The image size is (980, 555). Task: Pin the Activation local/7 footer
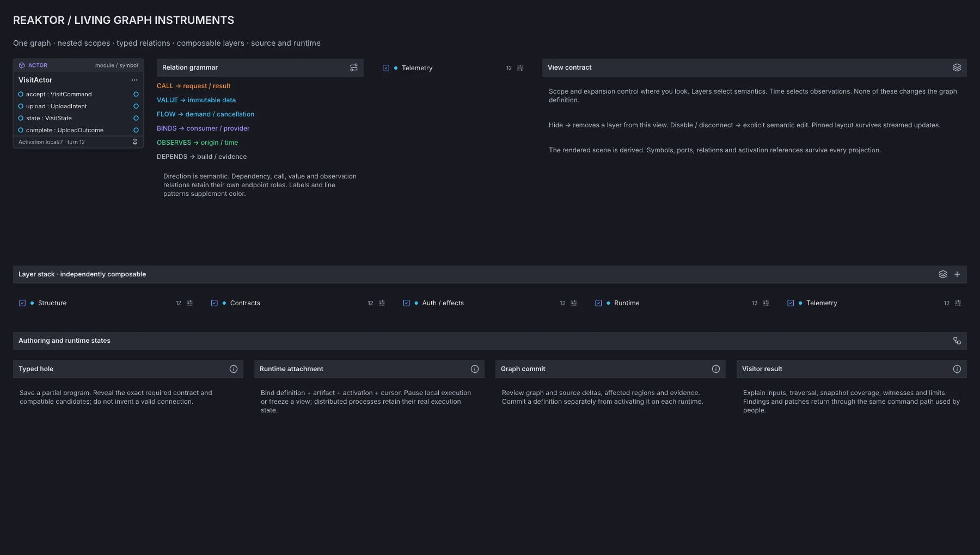click(135, 142)
